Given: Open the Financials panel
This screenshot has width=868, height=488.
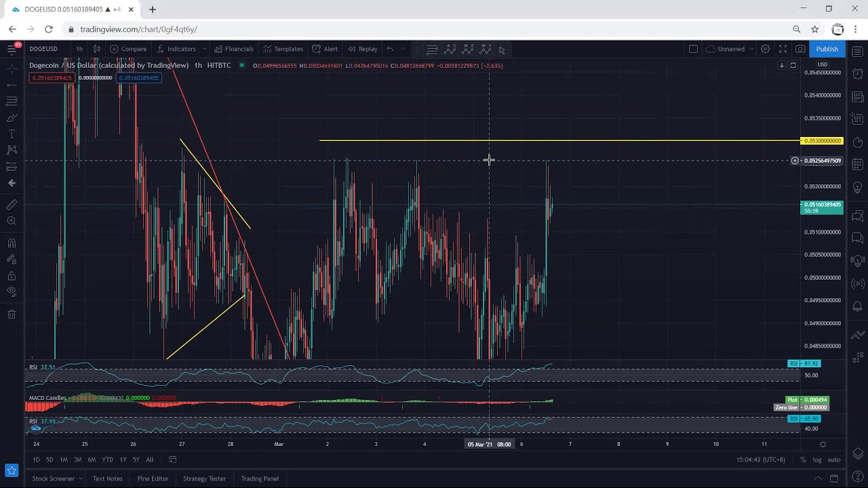Looking at the screenshot, I should [x=234, y=49].
